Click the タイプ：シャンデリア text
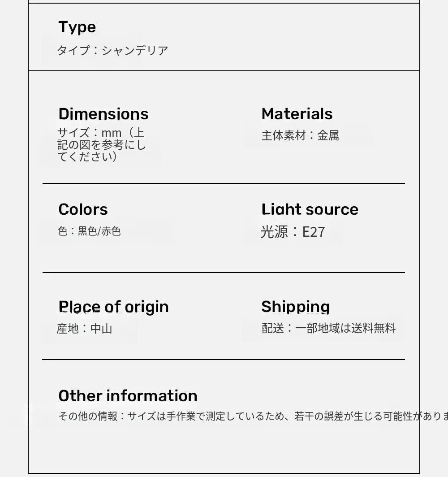This screenshot has height=477, width=448. [112, 50]
